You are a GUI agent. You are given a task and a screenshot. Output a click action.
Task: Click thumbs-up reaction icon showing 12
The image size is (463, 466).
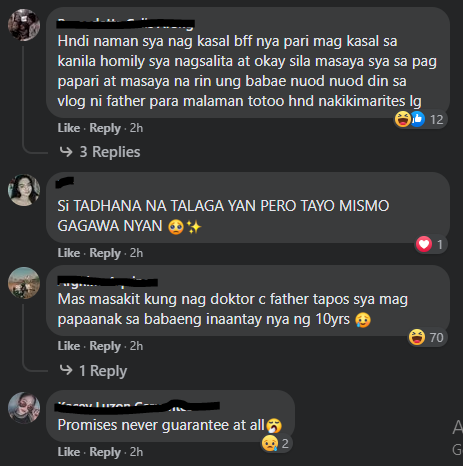[418, 119]
